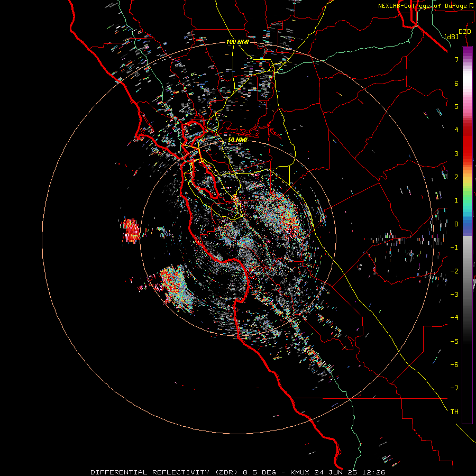Click the 50 NMI range ring label
The height and width of the screenshot is (476, 476).
click(237, 140)
